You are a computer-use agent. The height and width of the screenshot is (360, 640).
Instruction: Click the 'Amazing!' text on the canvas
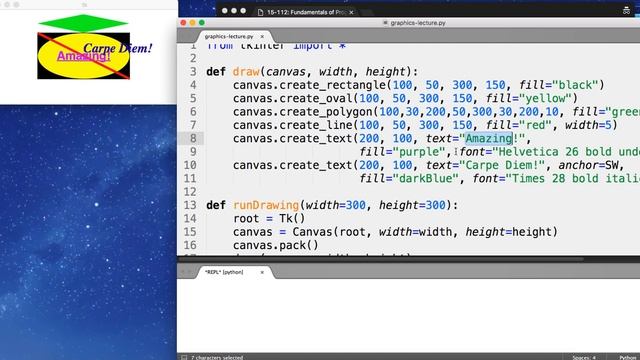pyautogui.click(x=83, y=56)
